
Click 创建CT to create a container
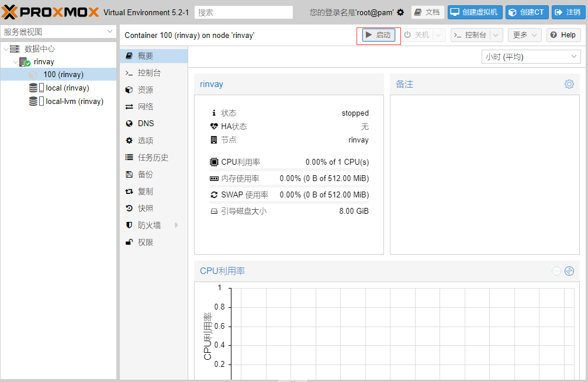(x=527, y=12)
